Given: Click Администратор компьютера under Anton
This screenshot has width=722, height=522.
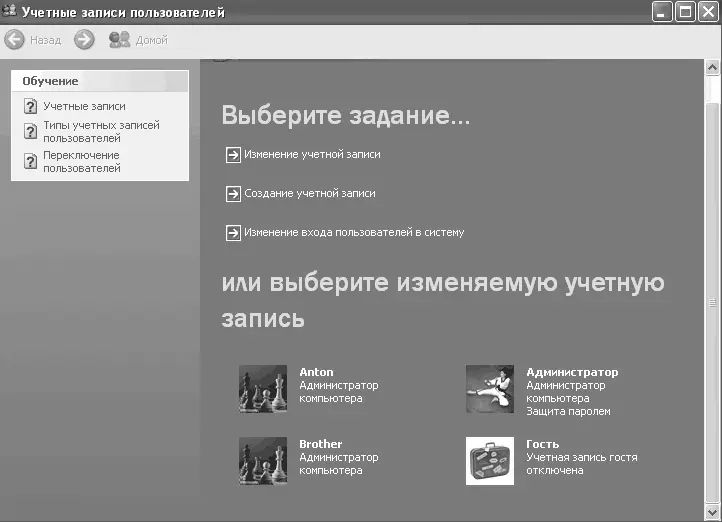Looking at the screenshot, I should pyautogui.click(x=339, y=392).
